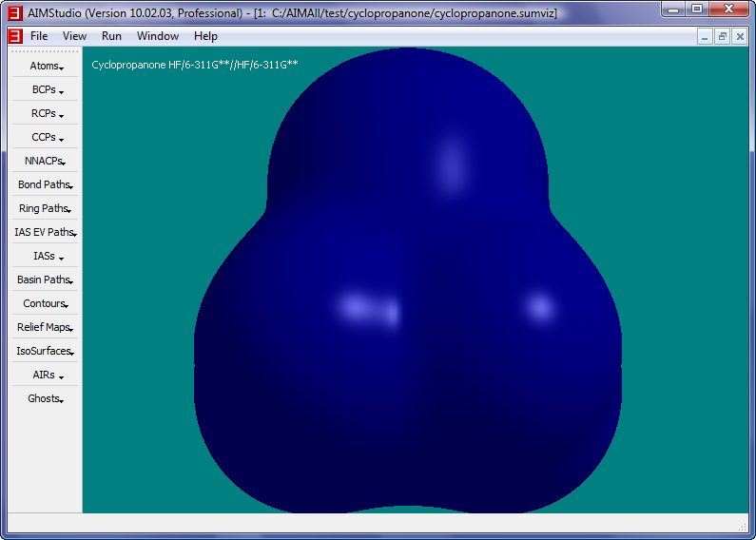Image resolution: width=756 pixels, height=540 pixels.
Task: Open the AIRs dropdown
Action: [45, 375]
